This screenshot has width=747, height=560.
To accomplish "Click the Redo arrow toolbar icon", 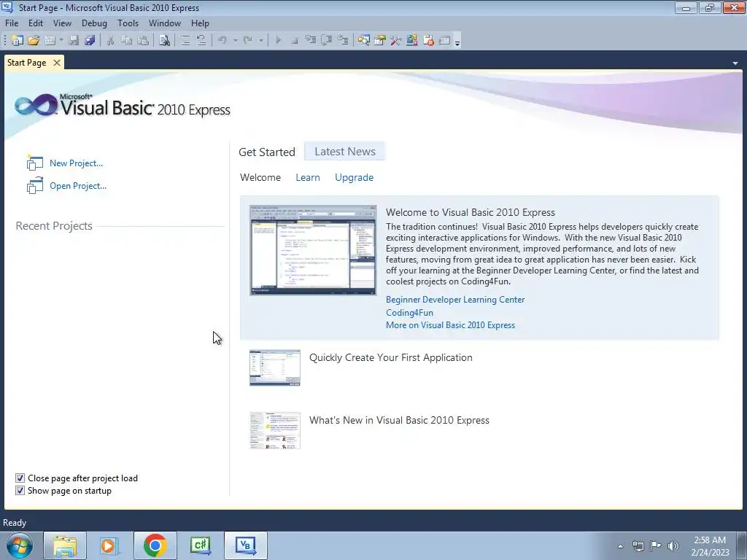I will [x=248, y=41].
